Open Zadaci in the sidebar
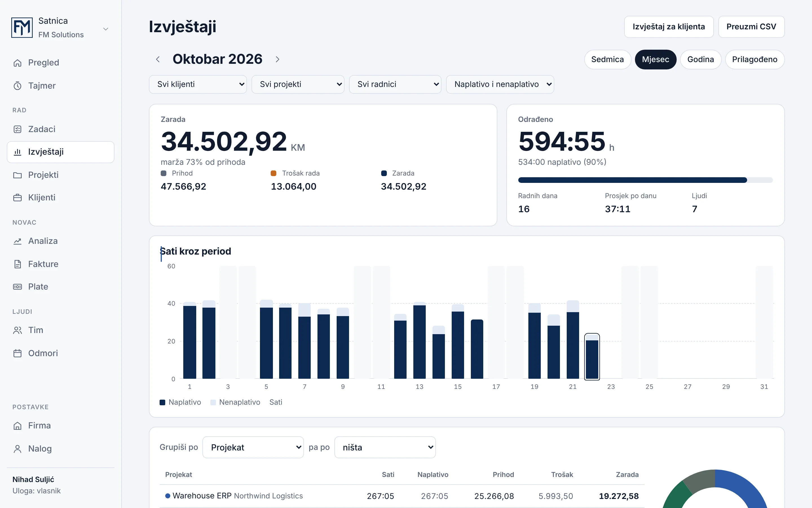The image size is (812, 508). click(x=60, y=129)
